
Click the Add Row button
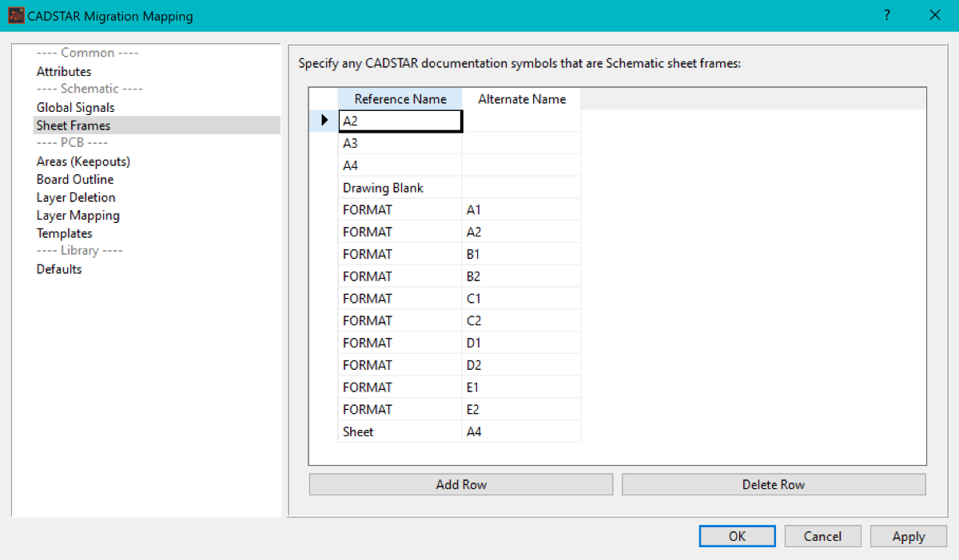pyautogui.click(x=461, y=485)
